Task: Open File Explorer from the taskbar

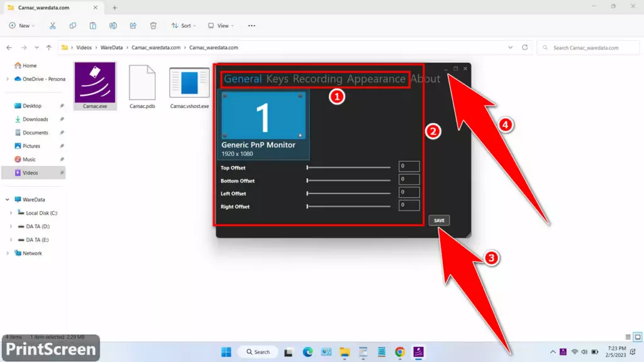Action: [344, 352]
